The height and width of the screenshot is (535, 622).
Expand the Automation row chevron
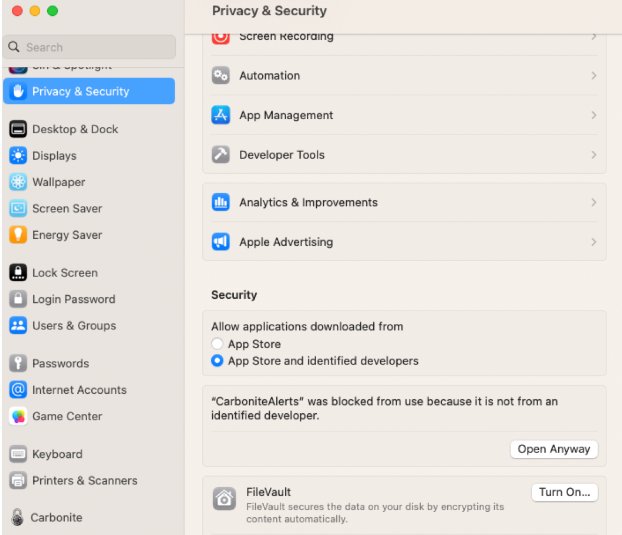[593, 76]
